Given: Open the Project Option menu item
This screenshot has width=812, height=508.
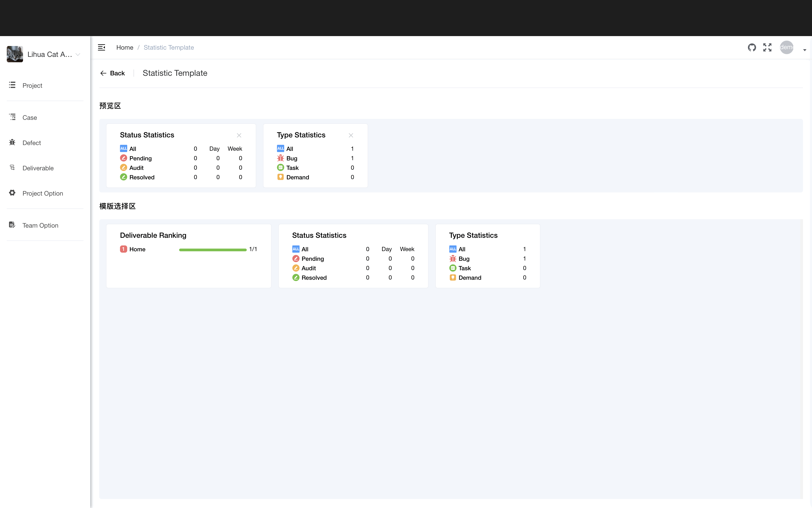Looking at the screenshot, I should click(x=45, y=193).
